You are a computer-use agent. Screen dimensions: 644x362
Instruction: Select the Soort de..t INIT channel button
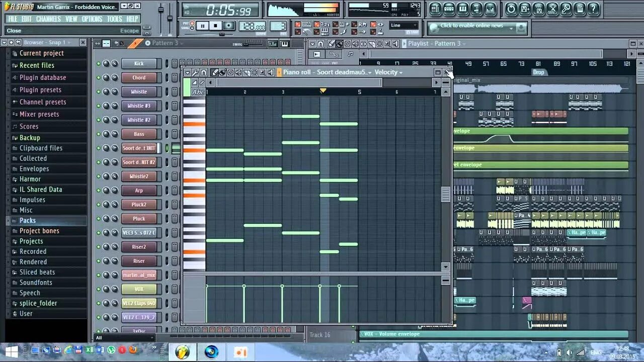pyautogui.click(x=139, y=148)
